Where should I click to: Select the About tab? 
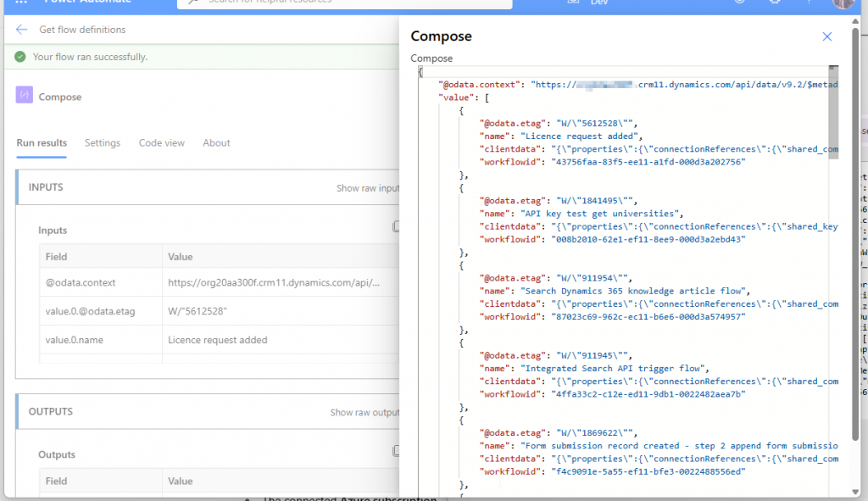click(216, 143)
